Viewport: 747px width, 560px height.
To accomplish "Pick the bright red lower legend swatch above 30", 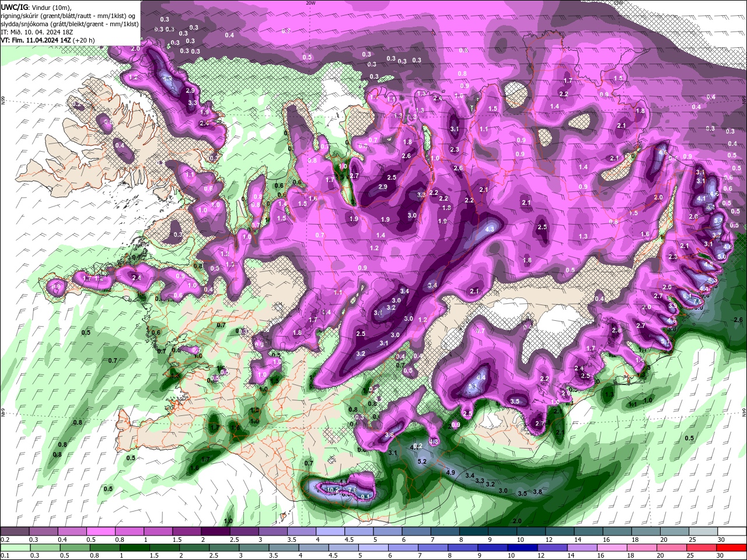I will click(732, 548).
